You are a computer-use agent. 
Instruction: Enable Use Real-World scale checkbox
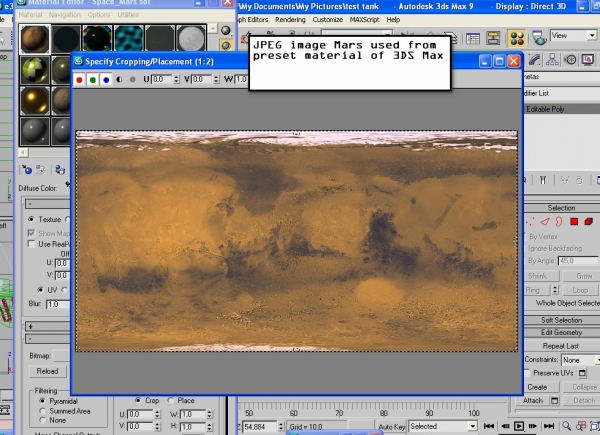31,244
